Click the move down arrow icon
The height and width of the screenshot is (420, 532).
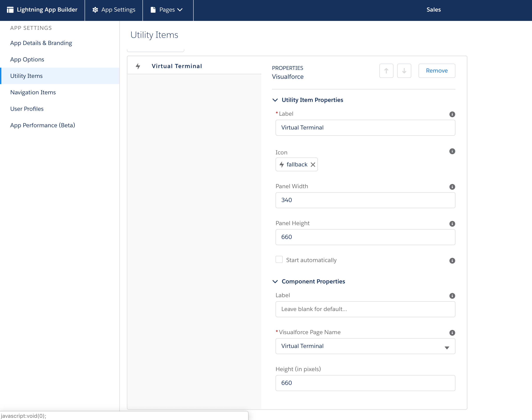(x=404, y=71)
